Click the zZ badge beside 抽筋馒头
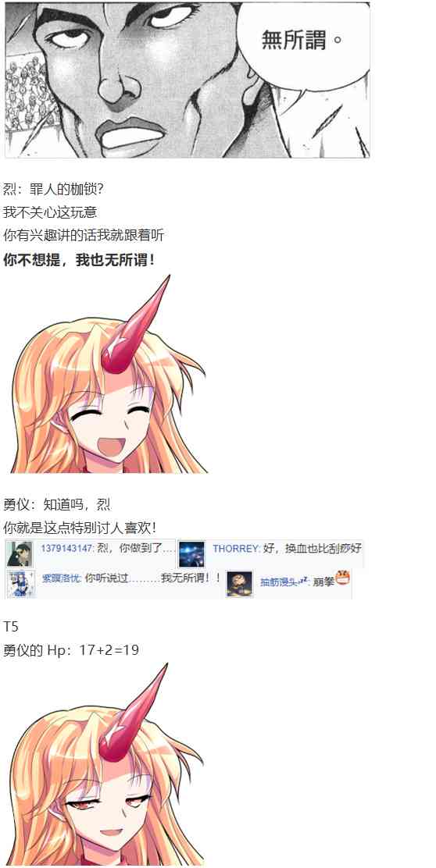The width and height of the screenshot is (436, 868). point(304,580)
